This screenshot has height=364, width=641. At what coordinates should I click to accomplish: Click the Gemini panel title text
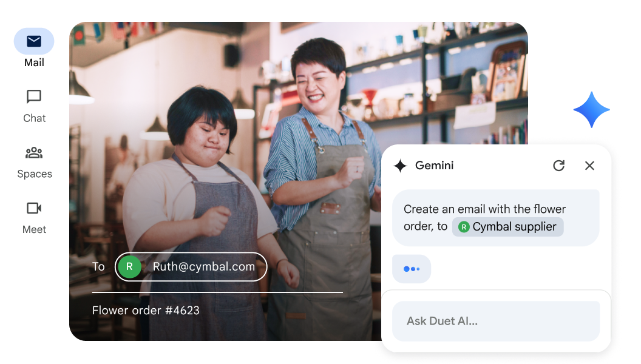tap(435, 166)
